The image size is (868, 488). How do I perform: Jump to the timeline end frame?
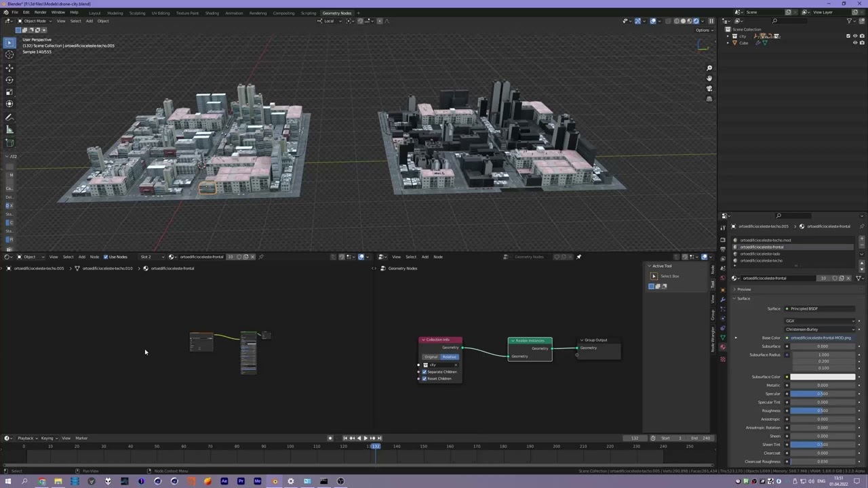[379, 438]
